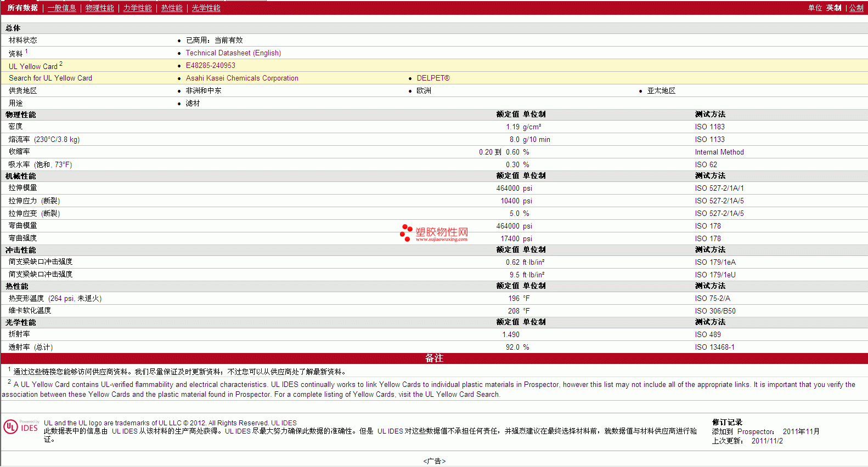Click the 拉伸模量 row label
Viewport: 868px width, 467px height.
[23, 188]
